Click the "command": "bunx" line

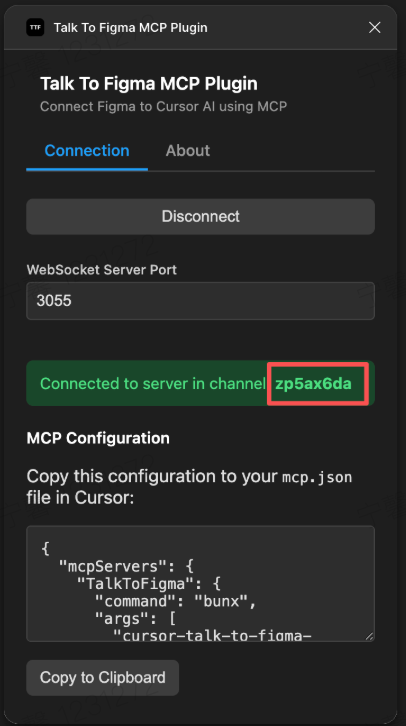tap(176, 601)
